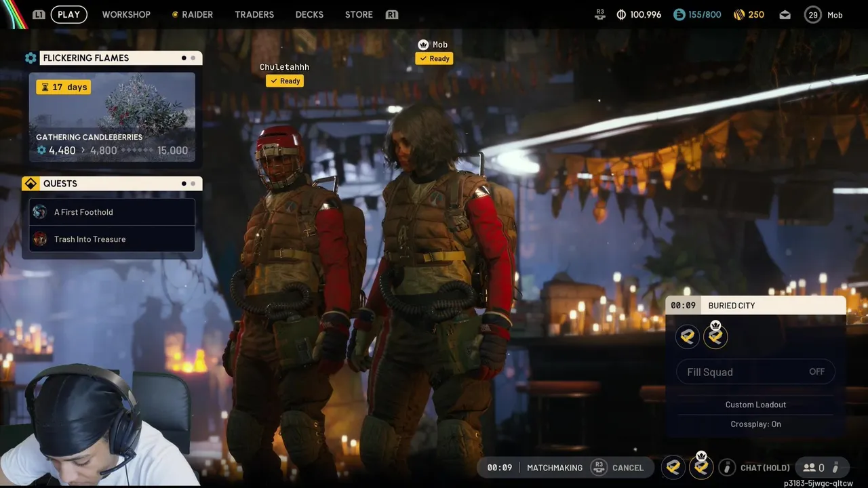The image size is (868, 488).
Task: Open the friends list people icon
Action: 809,468
